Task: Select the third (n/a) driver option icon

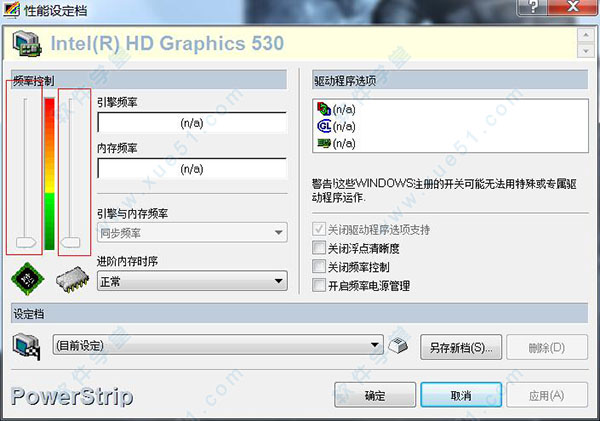Action: [x=323, y=143]
